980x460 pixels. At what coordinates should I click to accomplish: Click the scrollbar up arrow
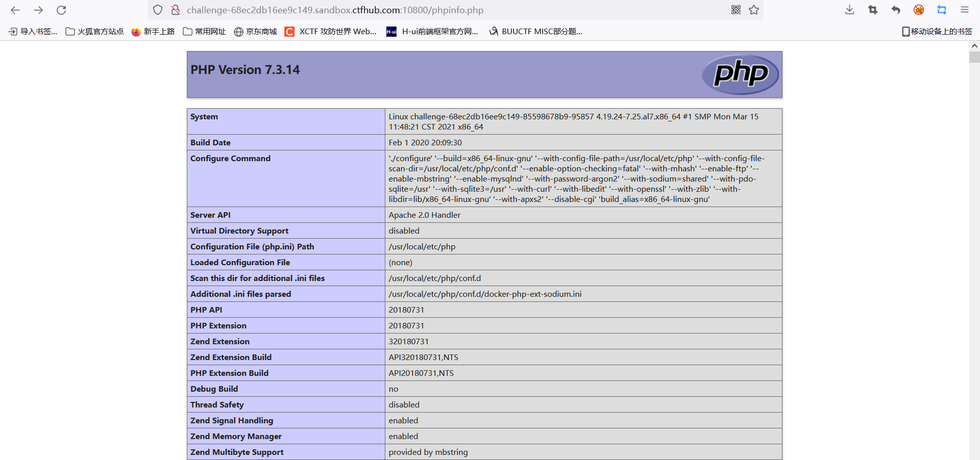(974, 46)
